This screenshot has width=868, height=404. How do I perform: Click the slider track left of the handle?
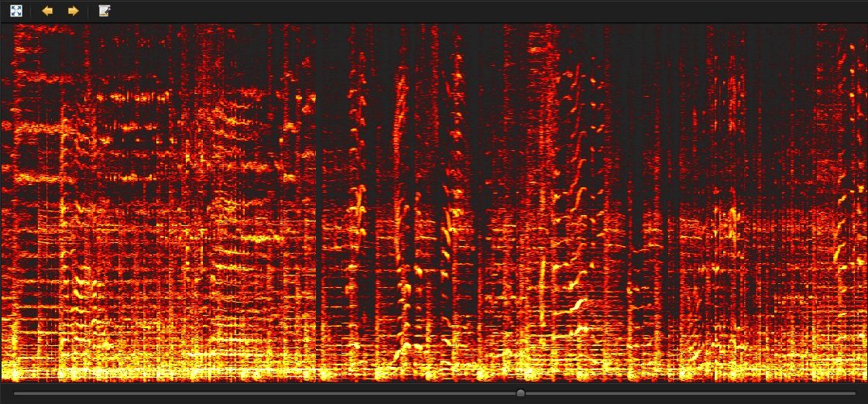click(x=265, y=393)
